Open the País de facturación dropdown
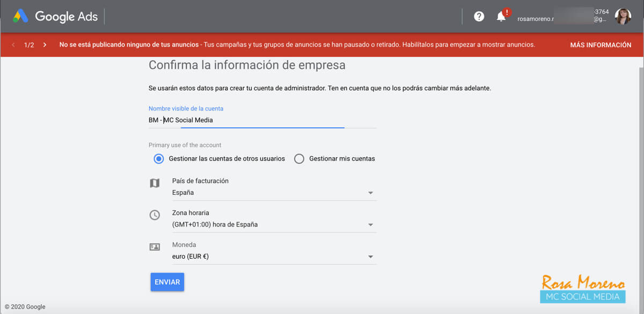644x314 pixels. click(x=370, y=192)
